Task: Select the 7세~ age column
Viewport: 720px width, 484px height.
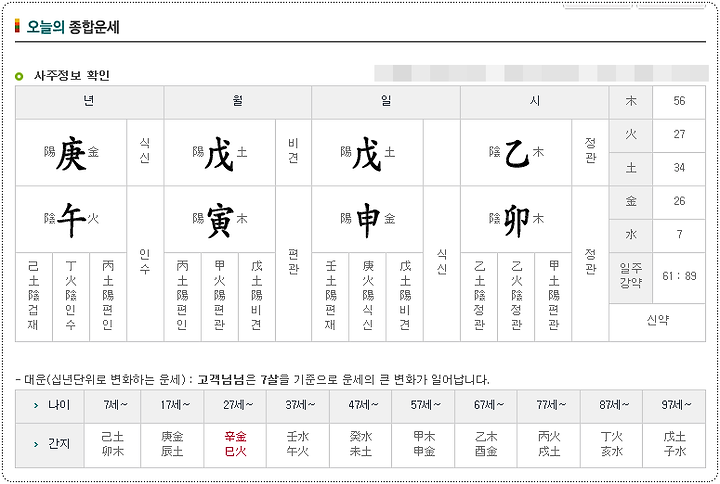Action: (113, 406)
